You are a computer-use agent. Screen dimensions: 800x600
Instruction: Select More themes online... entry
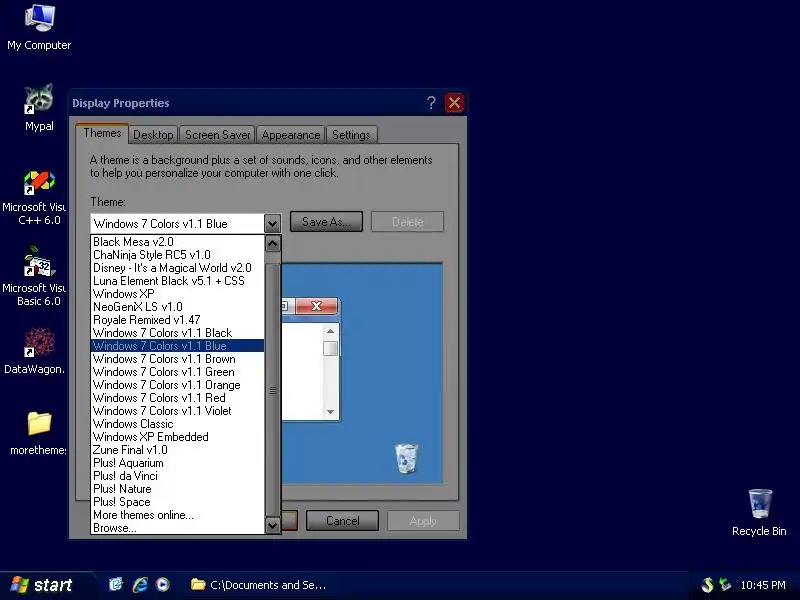[177, 515]
